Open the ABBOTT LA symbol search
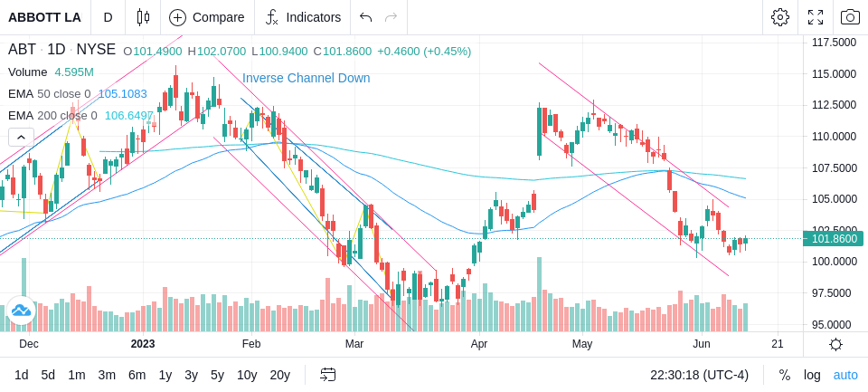The height and width of the screenshot is (392, 868). 44,17
